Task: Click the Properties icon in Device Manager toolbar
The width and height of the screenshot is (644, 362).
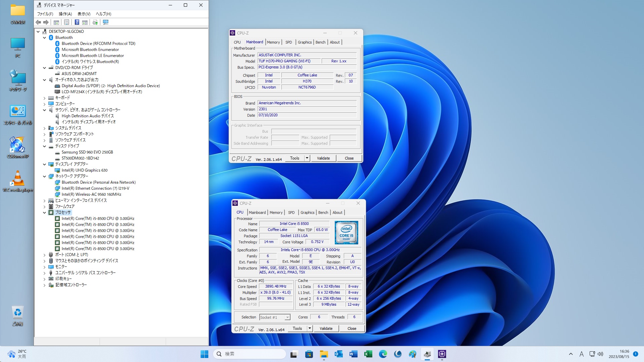Action: pos(67,22)
